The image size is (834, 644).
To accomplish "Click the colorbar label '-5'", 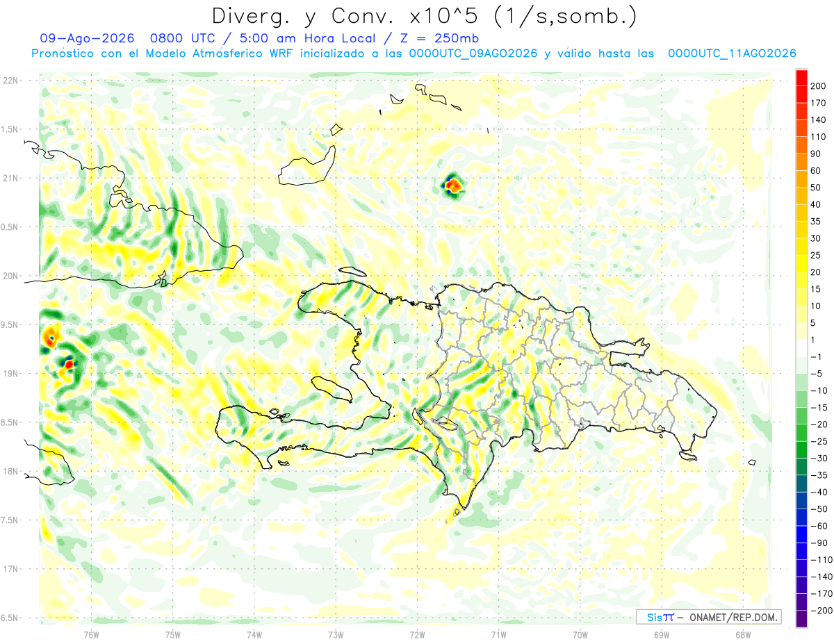I will pyautogui.click(x=817, y=374).
